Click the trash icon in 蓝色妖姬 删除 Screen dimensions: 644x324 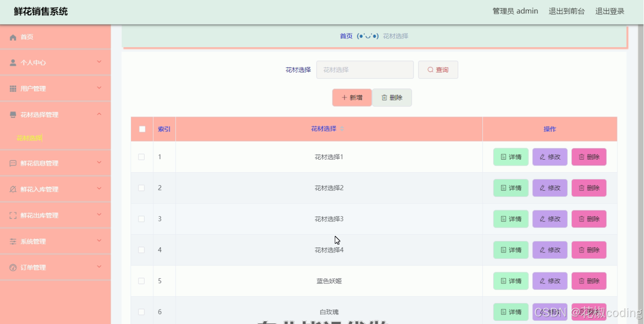pyautogui.click(x=581, y=281)
